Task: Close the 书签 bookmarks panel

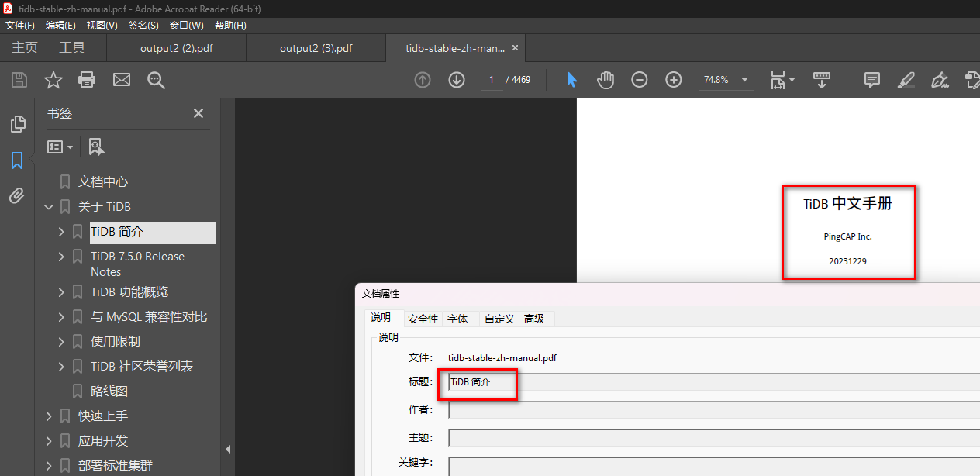Action: pyautogui.click(x=198, y=113)
